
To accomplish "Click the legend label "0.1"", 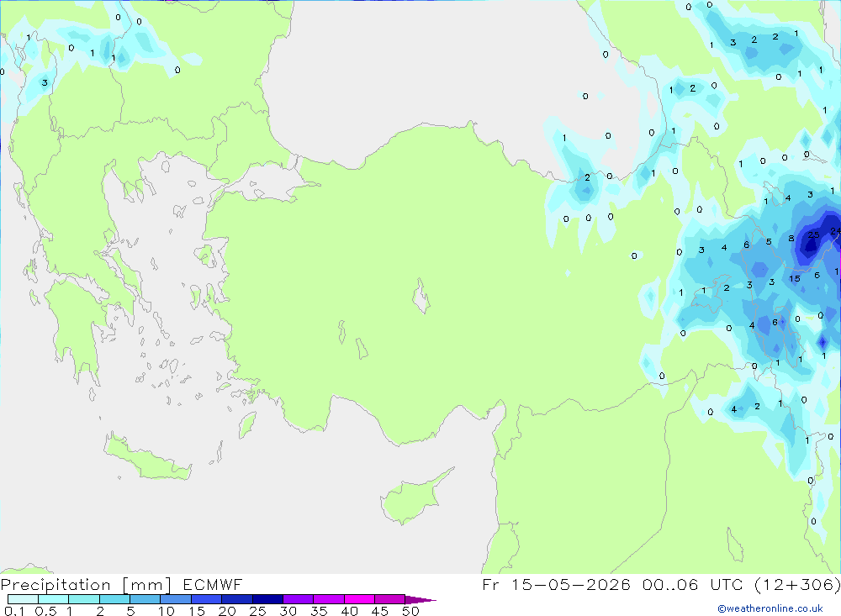I will click(14, 611).
